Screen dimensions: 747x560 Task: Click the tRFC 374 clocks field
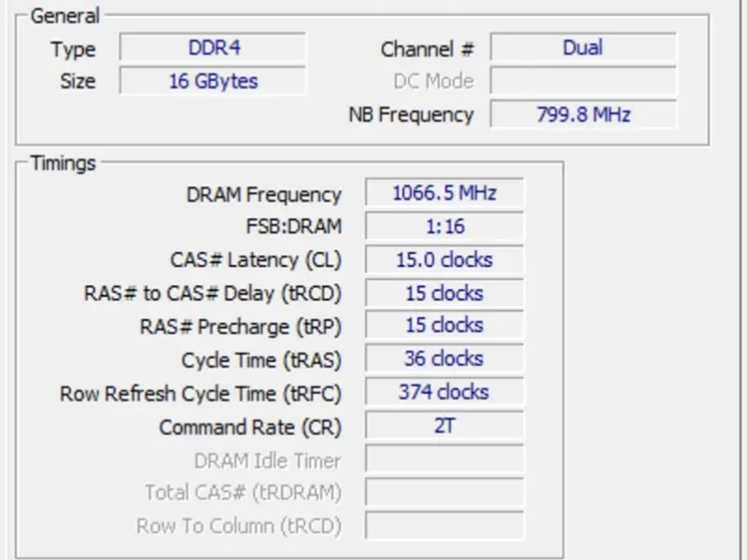coord(444,392)
